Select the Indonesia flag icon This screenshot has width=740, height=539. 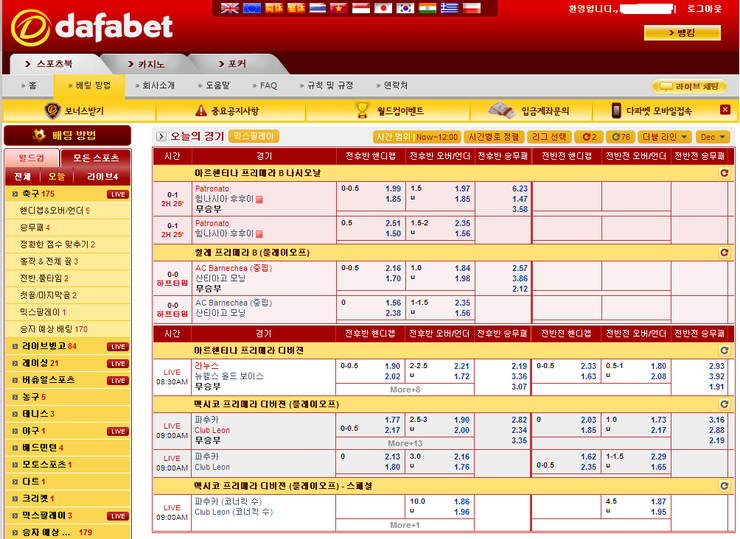coord(362,8)
